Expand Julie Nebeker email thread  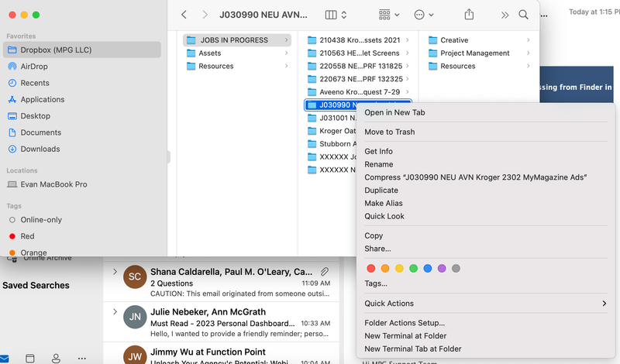click(x=115, y=312)
